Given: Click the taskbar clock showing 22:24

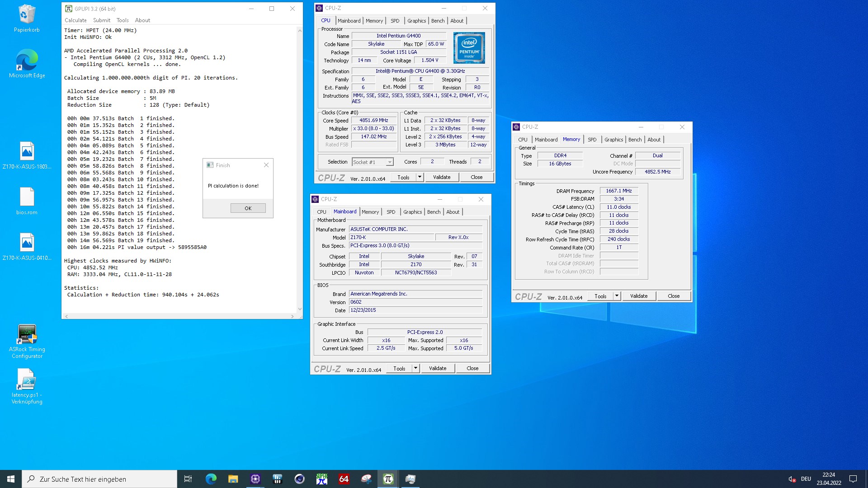Looking at the screenshot, I should tap(829, 479).
